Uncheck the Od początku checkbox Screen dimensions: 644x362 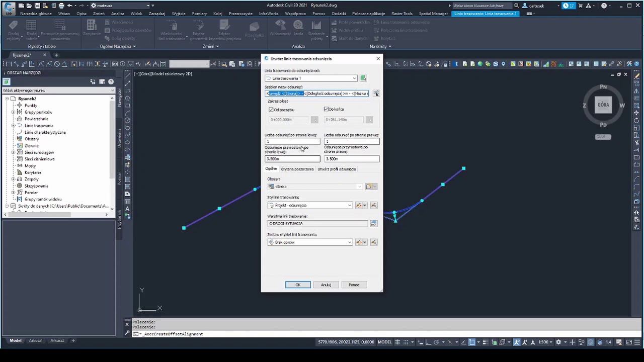click(x=271, y=110)
